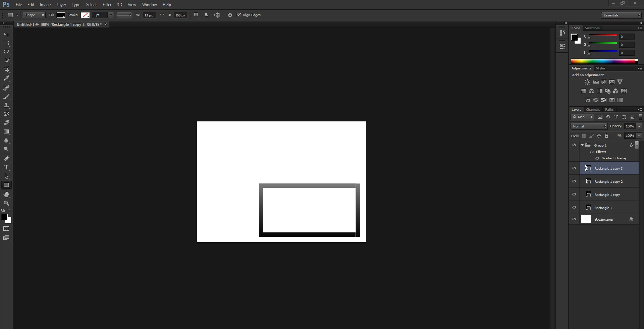Pick the Eraser tool
The width and height of the screenshot is (644, 329).
tap(6, 123)
